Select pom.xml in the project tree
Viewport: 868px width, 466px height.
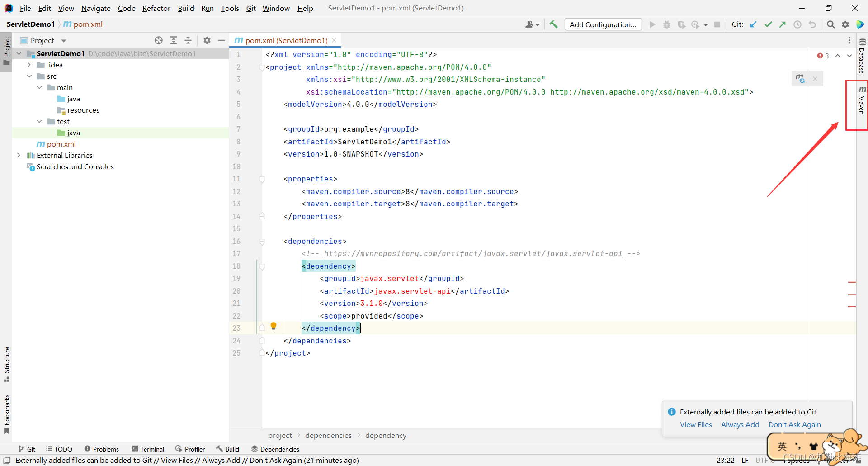pos(61,144)
